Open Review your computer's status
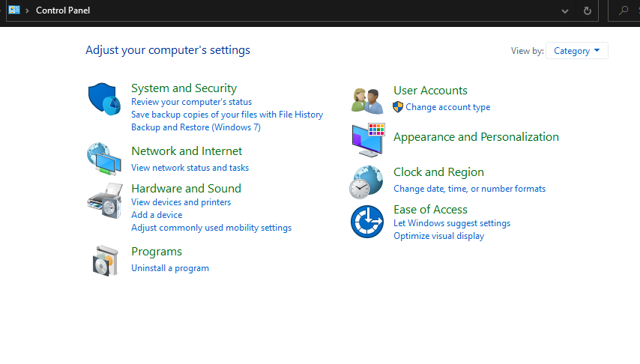 pyautogui.click(x=191, y=102)
